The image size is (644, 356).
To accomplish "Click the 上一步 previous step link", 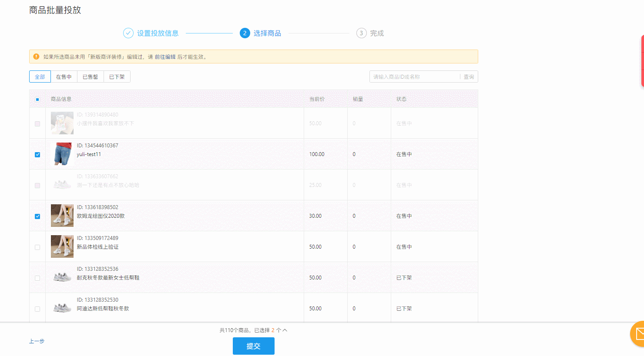I will [x=37, y=341].
